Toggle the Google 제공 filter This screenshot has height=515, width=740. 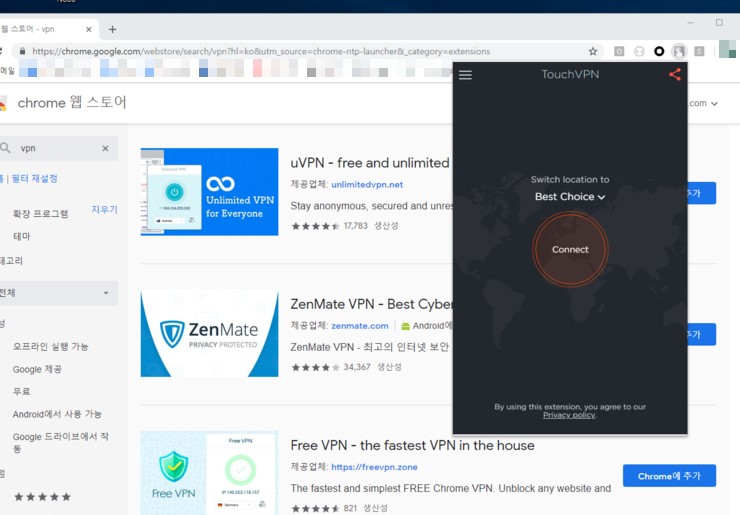tap(37, 369)
